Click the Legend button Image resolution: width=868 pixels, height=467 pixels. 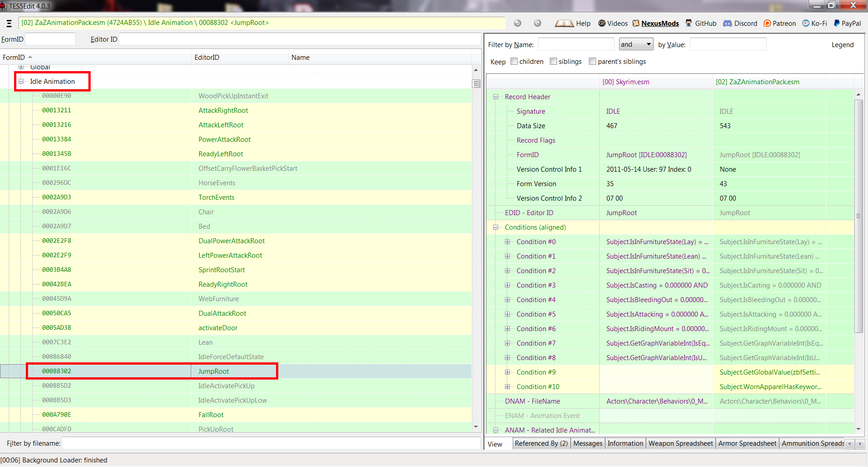click(843, 44)
